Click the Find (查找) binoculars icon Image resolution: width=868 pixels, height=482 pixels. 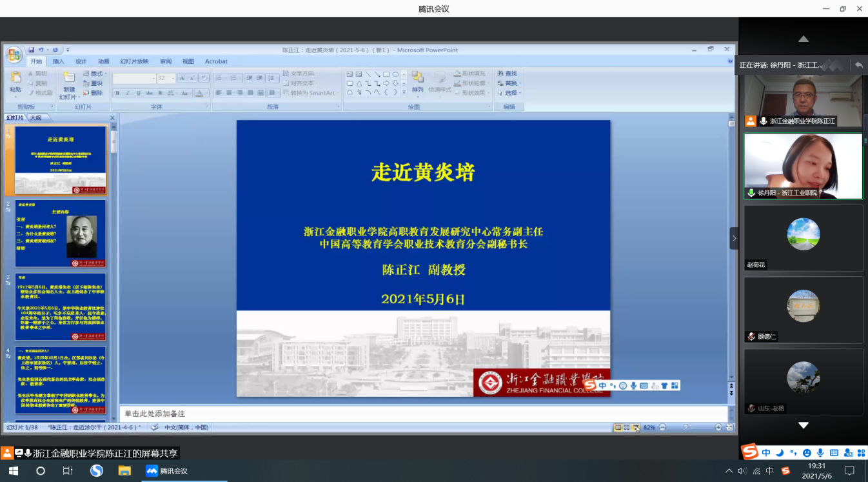[x=501, y=74]
